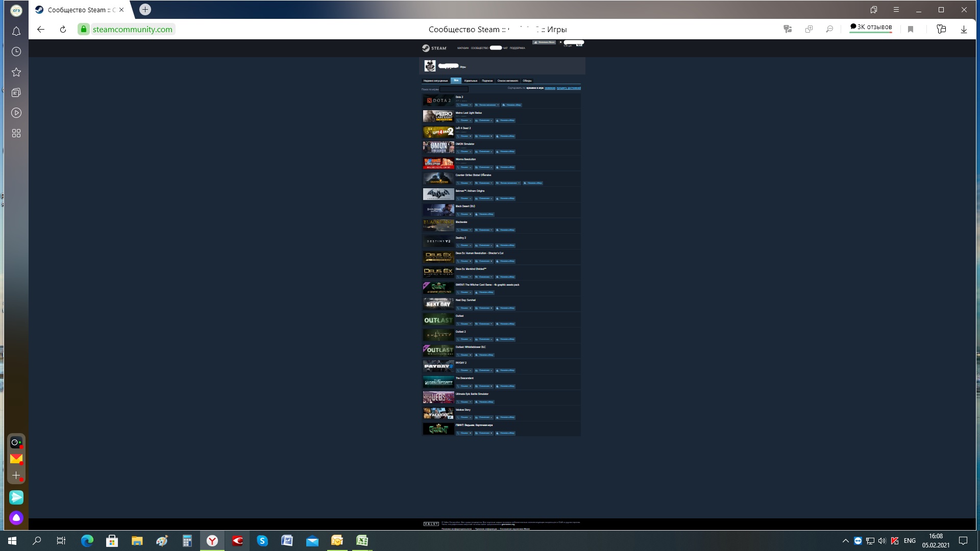Screen dimensions: 980x551
Task: Open ПОДДЕРЖКА in Steam header menu
Action: 517,48
